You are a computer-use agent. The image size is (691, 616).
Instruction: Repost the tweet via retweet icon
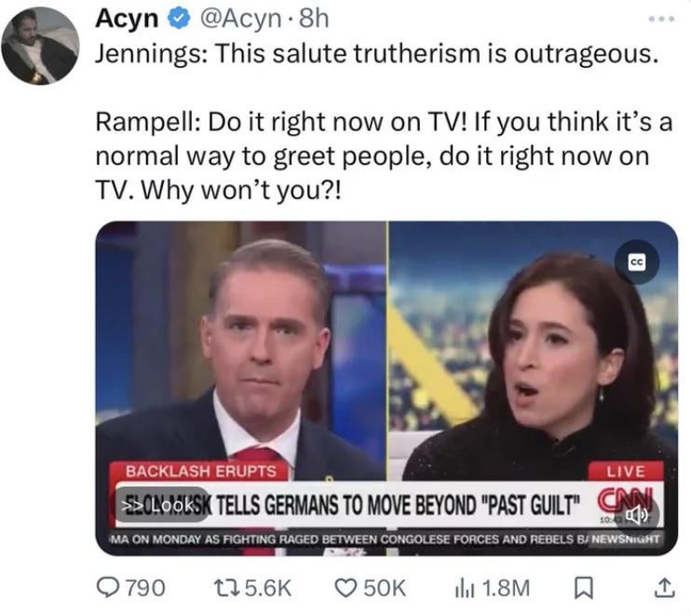coord(226,588)
